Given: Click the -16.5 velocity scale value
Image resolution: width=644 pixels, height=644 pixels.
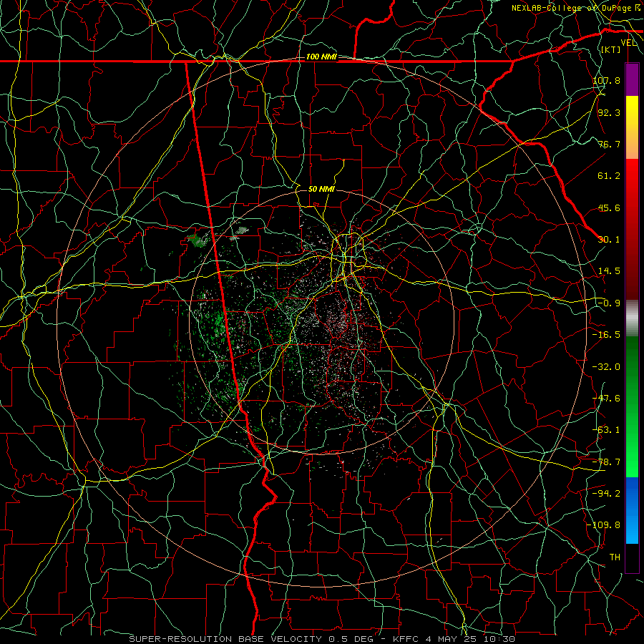Looking at the screenshot, I should click(607, 335).
